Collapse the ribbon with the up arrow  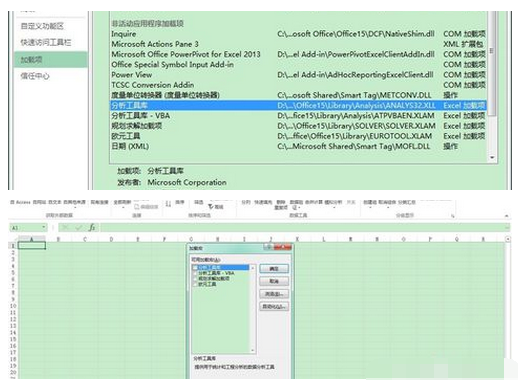[506, 215]
